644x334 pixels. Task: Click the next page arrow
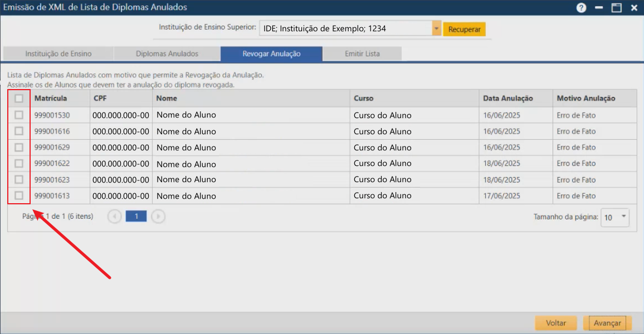[158, 216]
